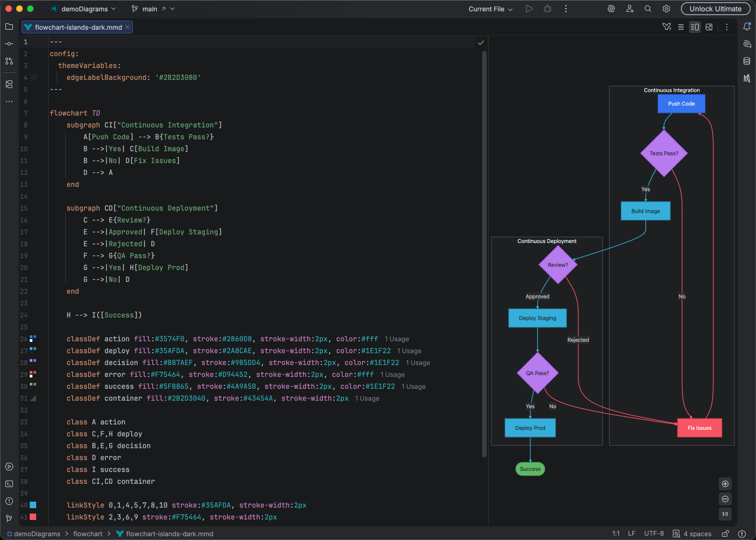Open the Mermaid panel on right sidebar
Image resolution: width=756 pixels, height=540 pixels.
(747, 77)
